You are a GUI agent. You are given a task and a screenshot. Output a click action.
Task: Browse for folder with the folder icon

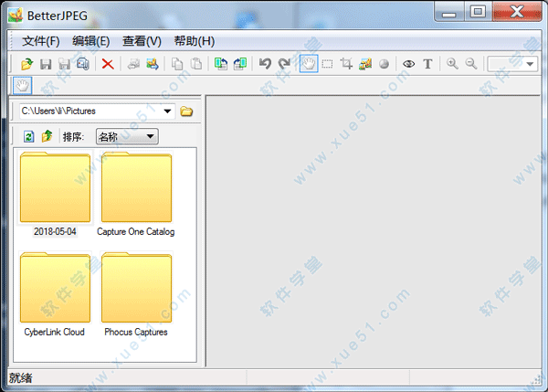coord(186,111)
